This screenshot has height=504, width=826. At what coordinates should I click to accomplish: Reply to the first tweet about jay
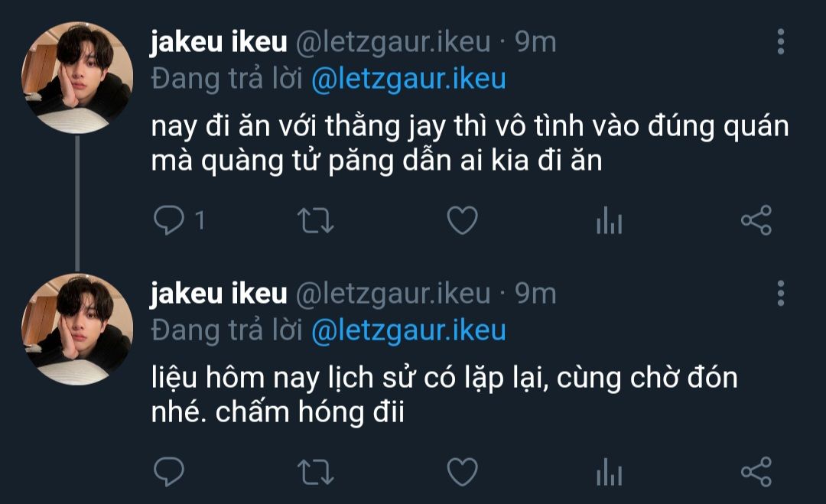[169, 219]
